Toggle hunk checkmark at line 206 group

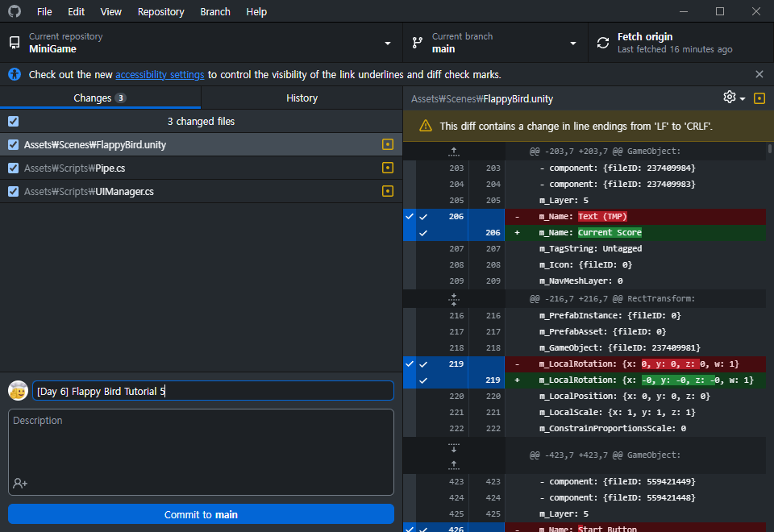410,216
